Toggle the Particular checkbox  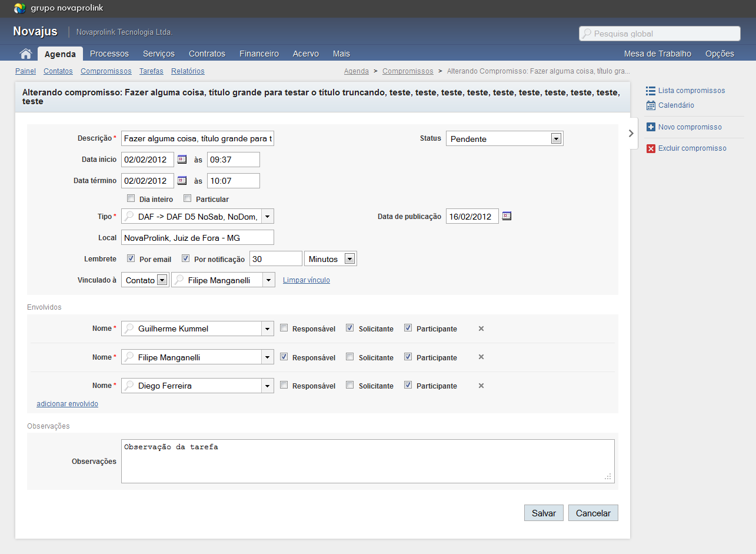pos(188,198)
